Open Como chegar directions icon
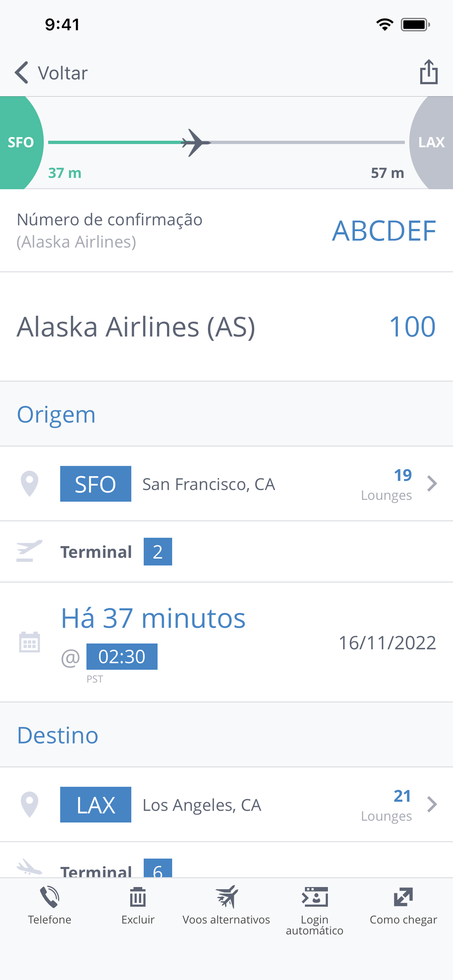This screenshot has width=453, height=980. (x=403, y=897)
